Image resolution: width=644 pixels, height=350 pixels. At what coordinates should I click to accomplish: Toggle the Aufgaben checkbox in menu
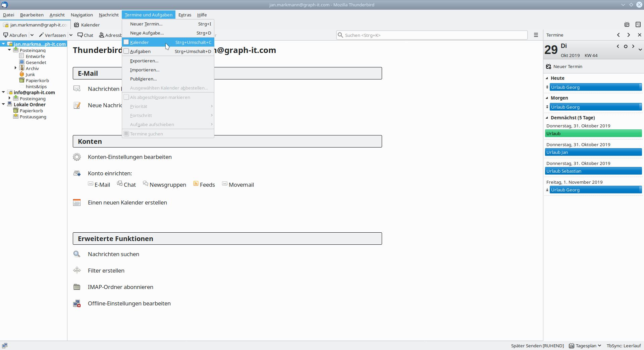click(x=126, y=51)
